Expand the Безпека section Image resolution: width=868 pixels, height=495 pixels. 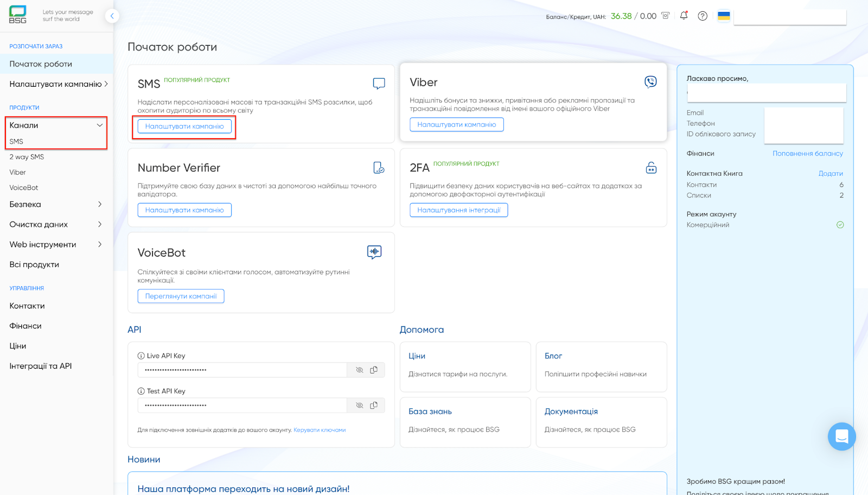click(100, 204)
